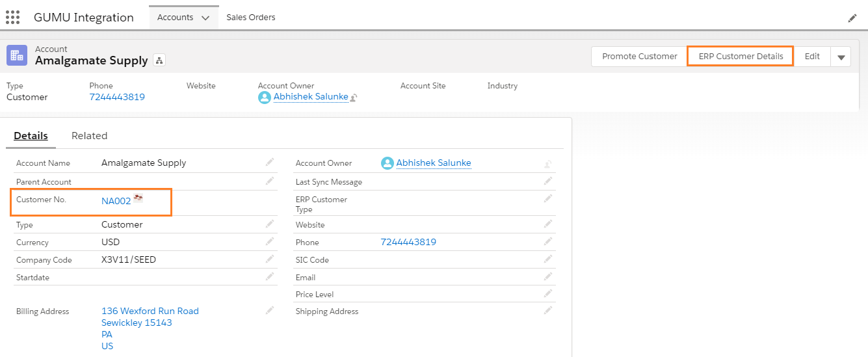Switch to the Accounts navigation tab
Screen dimensions: 868x357
[175, 18]
